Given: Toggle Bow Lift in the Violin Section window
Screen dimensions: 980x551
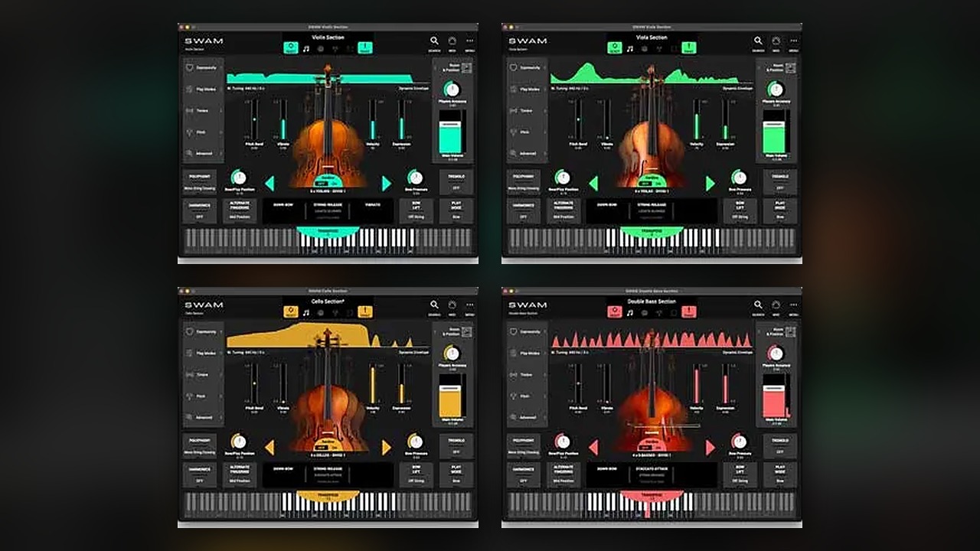Looking at the screenshot, I should tap(416, 211).
